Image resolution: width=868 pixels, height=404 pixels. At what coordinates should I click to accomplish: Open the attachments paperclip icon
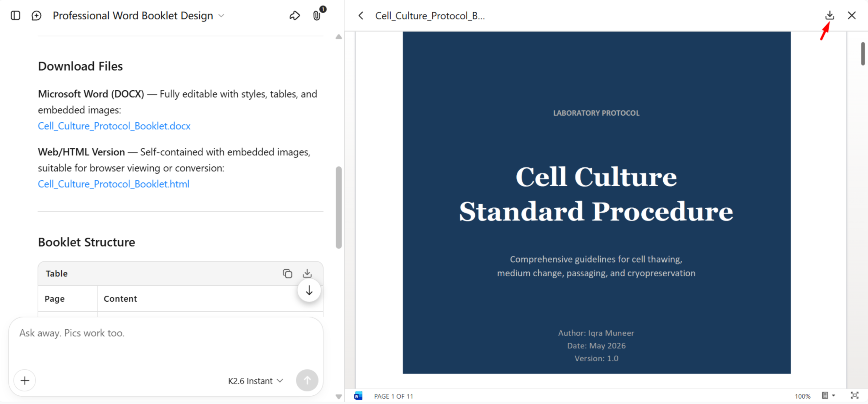pyautogui.click(x=317, y=15)
